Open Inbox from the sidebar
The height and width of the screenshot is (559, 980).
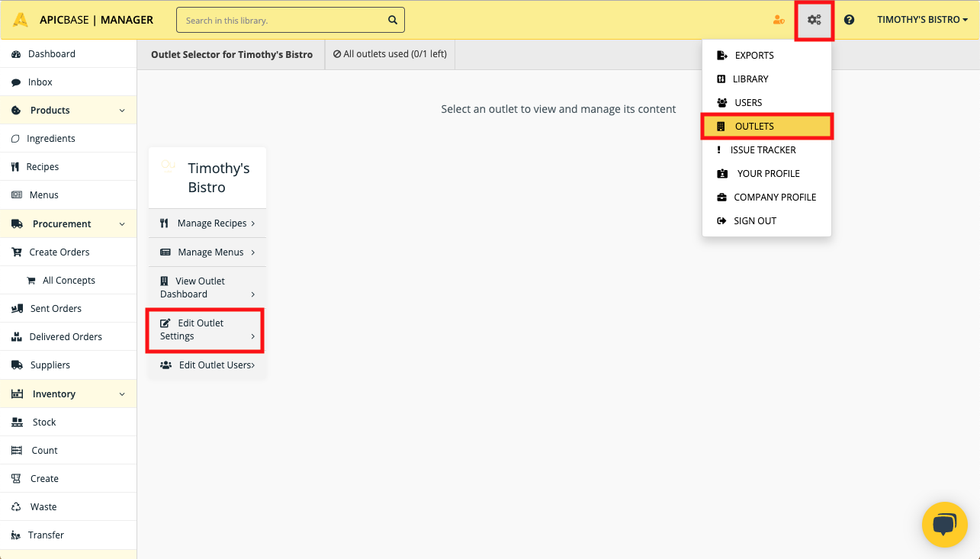[x=40, y=82]
